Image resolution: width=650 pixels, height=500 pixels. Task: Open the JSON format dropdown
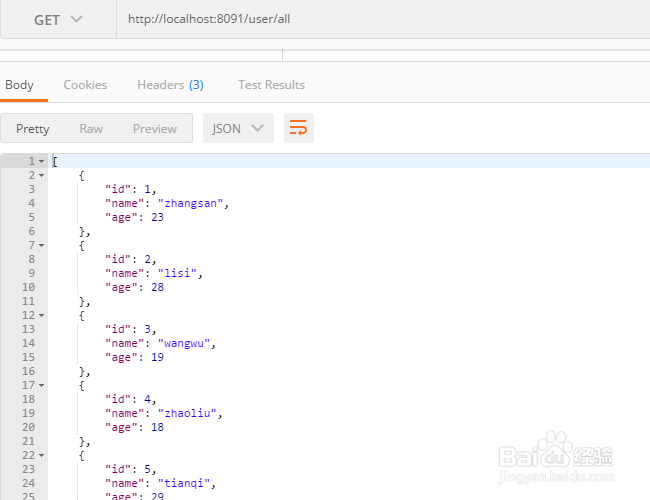click(x=238, y=129)
